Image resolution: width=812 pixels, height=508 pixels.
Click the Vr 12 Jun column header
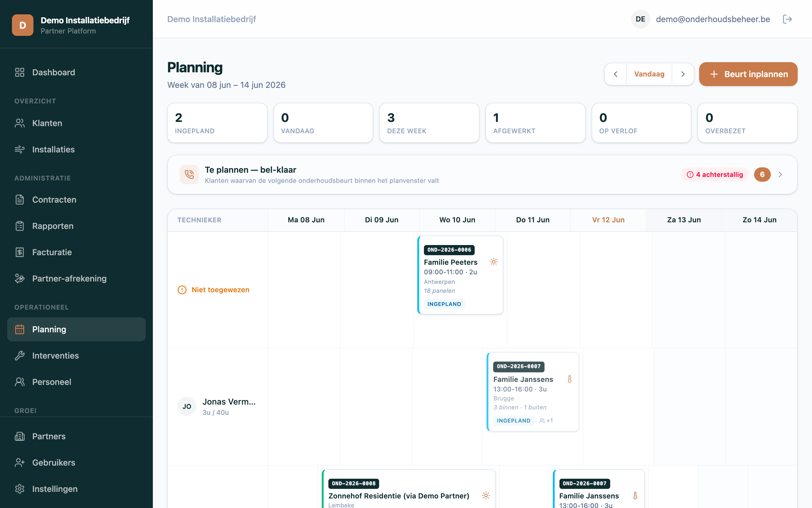pyautogui.click(x=608, y=220)
